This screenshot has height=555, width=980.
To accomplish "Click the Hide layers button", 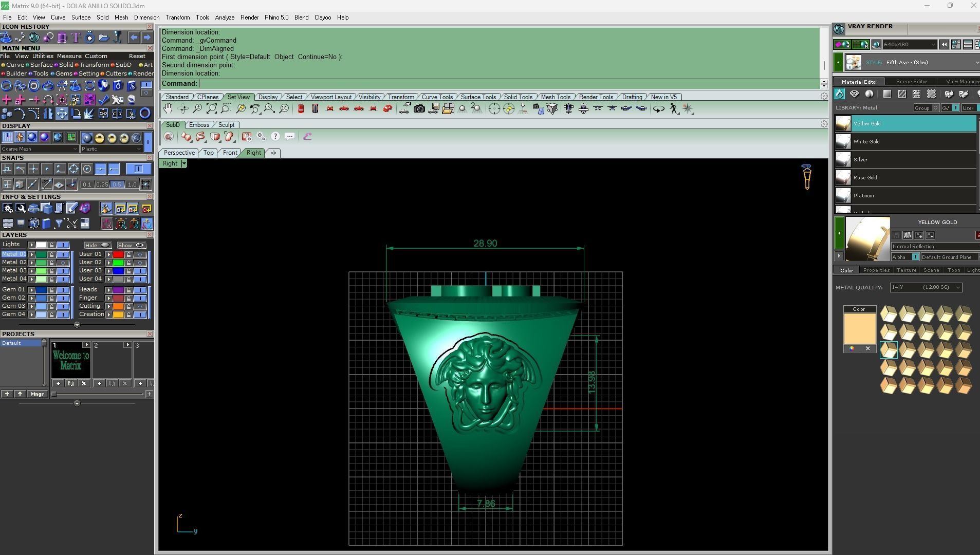I will coord(98,246).
